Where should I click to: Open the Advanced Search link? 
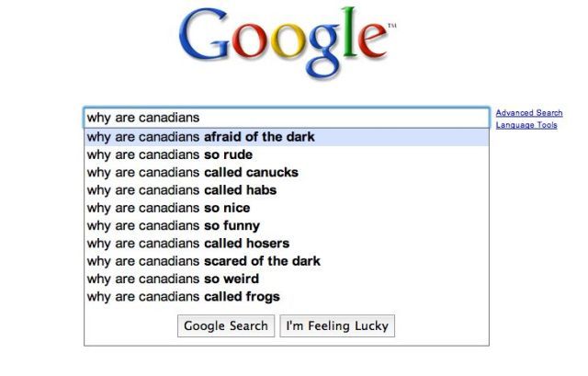[528, 113]
